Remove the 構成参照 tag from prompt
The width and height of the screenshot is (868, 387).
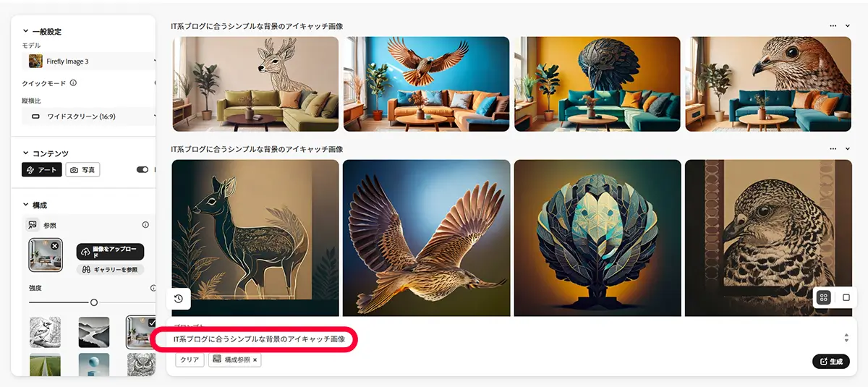pos(255,360)
